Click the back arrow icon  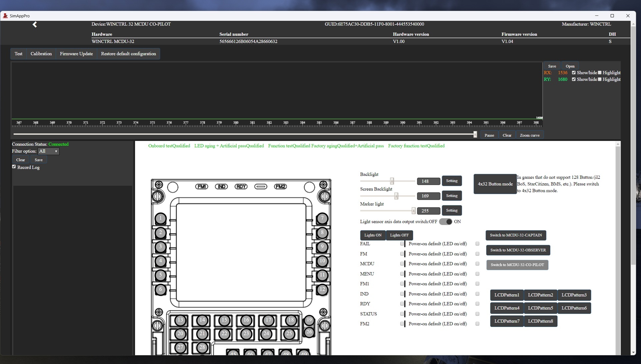(x=35, y=24)
